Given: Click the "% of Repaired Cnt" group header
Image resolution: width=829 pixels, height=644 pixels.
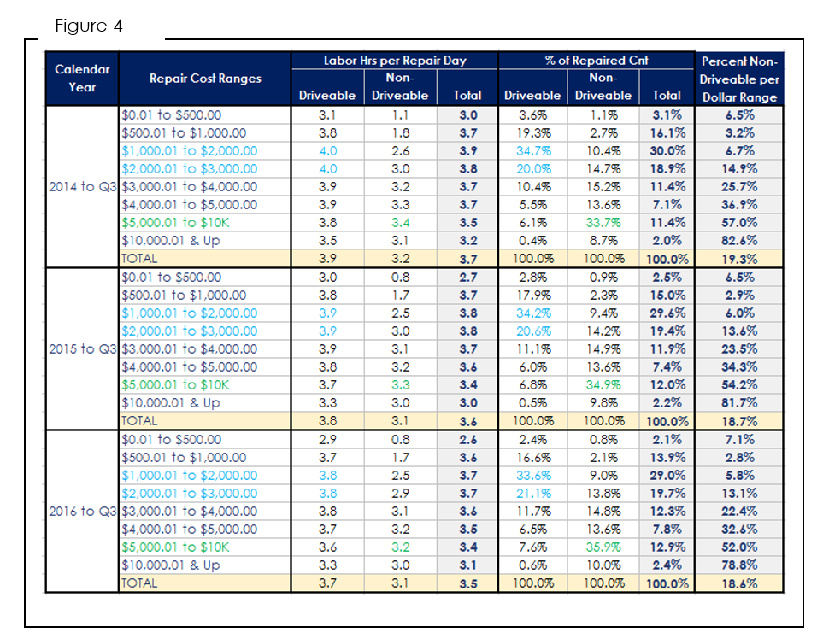Looking at the screenshot, I should 597,61.
